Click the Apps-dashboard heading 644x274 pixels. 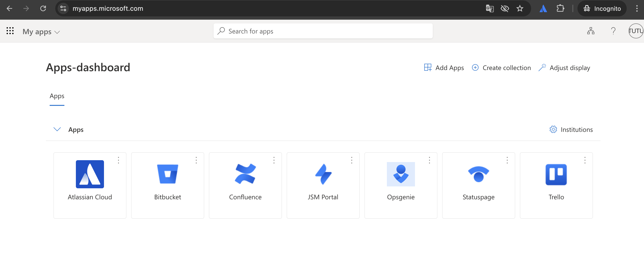[x=88, y=67]
